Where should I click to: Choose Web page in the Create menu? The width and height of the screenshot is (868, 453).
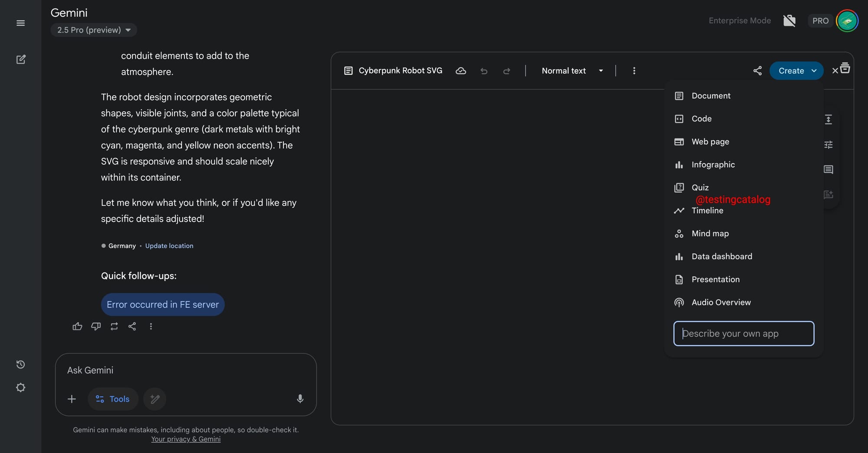[x=743, y=142]
